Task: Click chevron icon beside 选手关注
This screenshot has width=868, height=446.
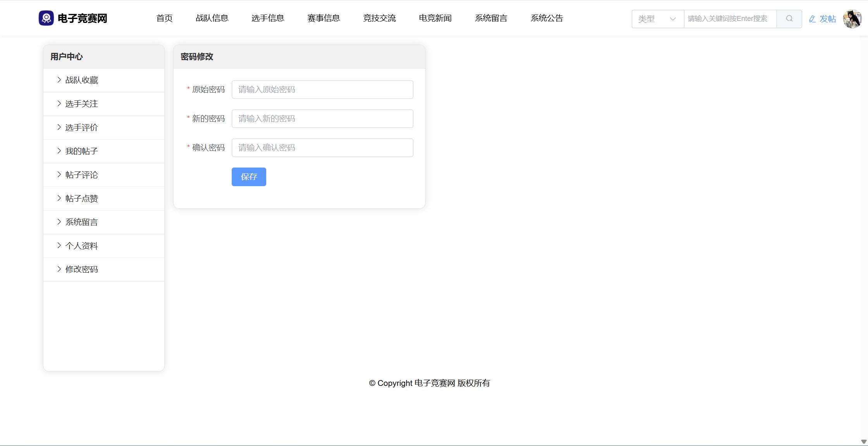Action: [59, 104]
